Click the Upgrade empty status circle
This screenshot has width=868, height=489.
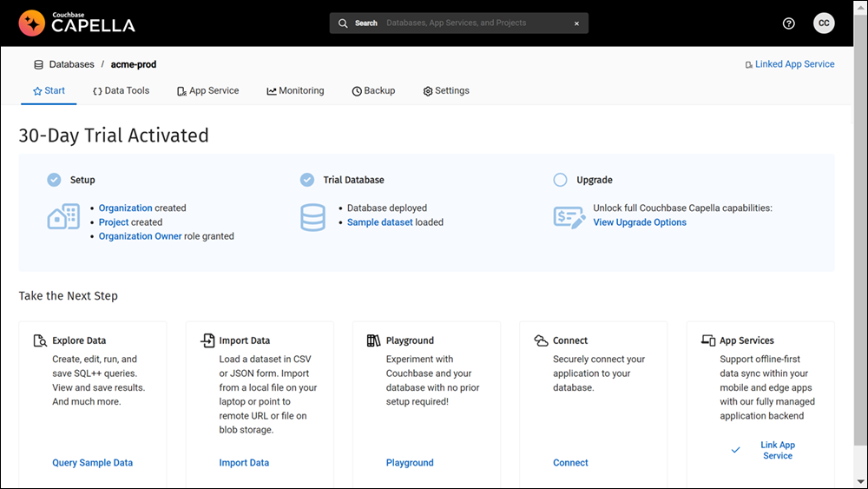560,180
